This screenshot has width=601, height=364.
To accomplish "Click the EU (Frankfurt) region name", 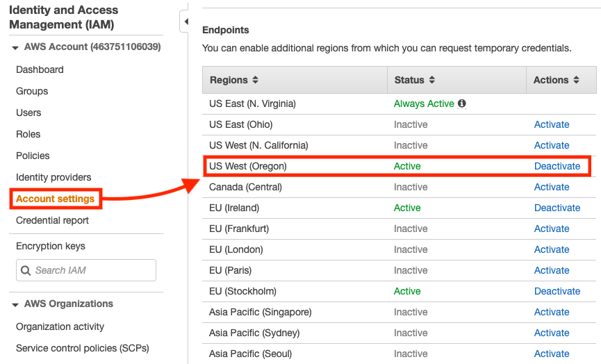I will point(239,229).
